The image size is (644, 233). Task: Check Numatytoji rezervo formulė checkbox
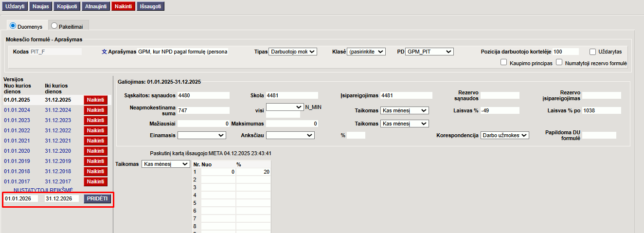(x=559, y=63)
